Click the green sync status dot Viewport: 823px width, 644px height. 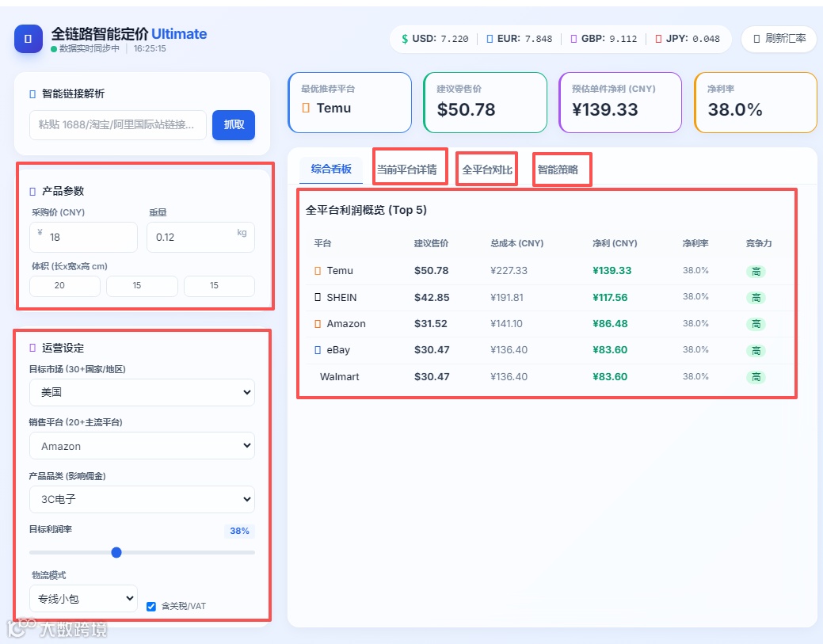(x=54, y=49)
